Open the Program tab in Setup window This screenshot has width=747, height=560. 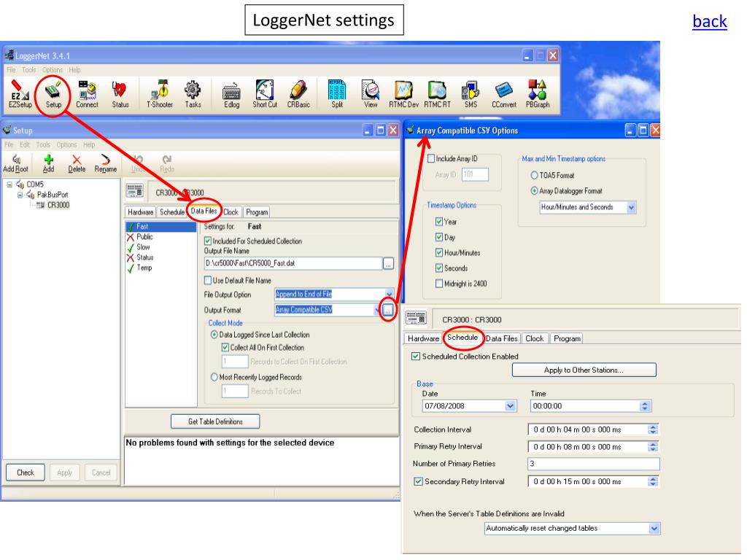[257, 212]
